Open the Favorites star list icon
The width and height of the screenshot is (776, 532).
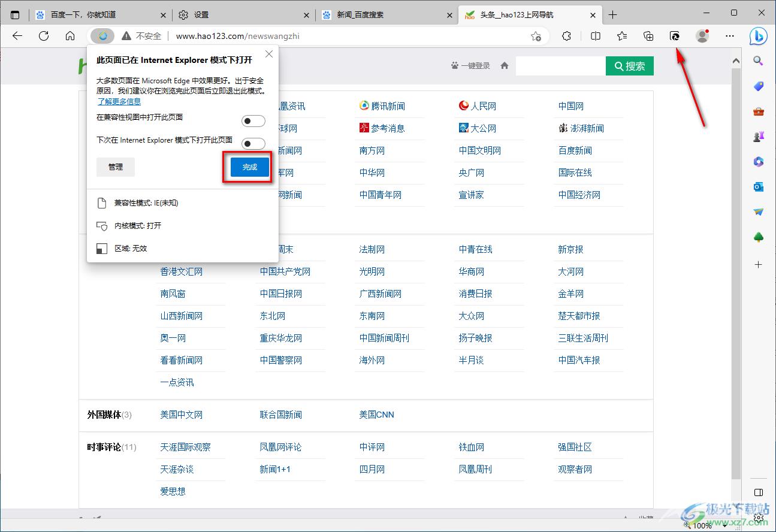tap(622, 36)
